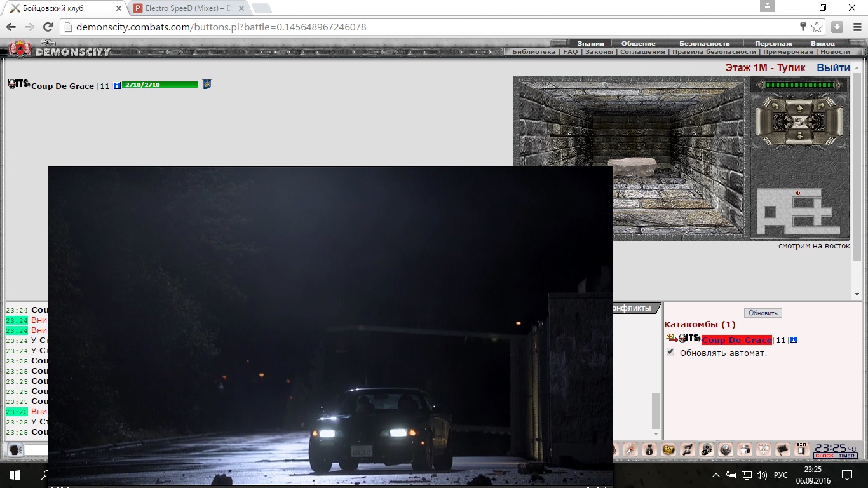
Task: Click the blue shield badge after health bar
Action: (x=207, y=84)
